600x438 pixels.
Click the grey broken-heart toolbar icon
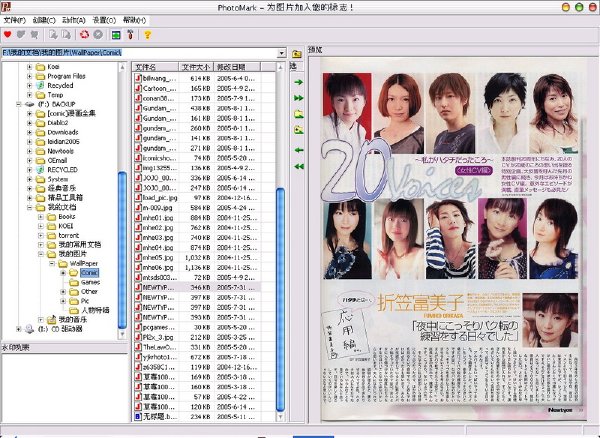pos(34,34)
